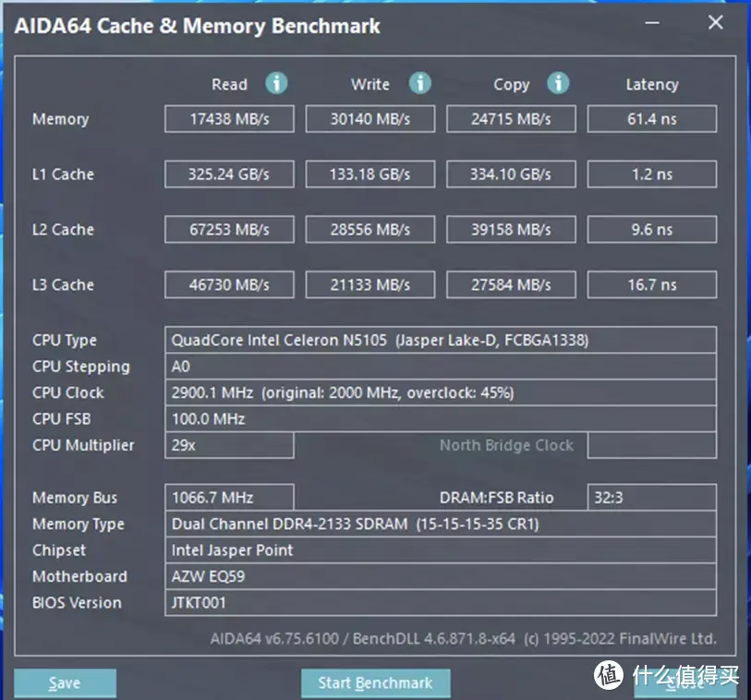Open the Read column info icon
Viewport: 751px width, 700px height.
[276, 83]
